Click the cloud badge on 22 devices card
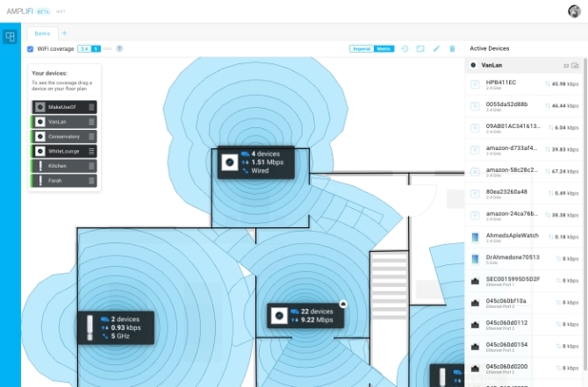This screenshot has height=387, width=588. (x=343, y=305)
